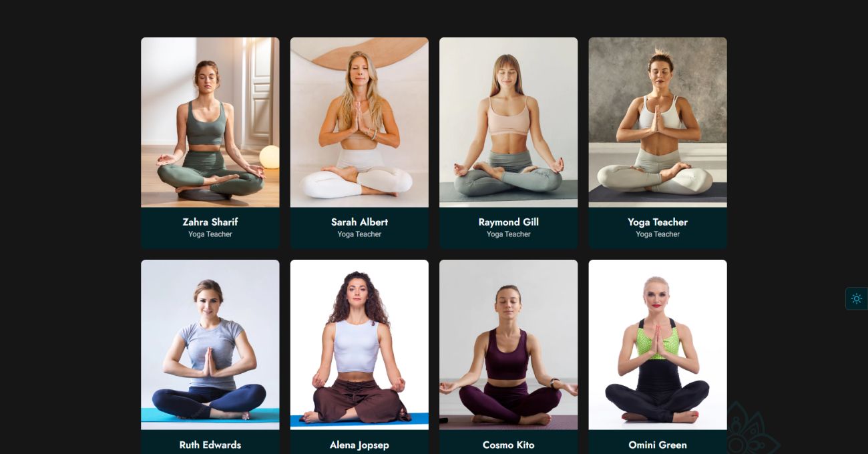Toggle the light/dark mode sun icon
Viewport: 868px width, 454px height.
tap(856, 298)
